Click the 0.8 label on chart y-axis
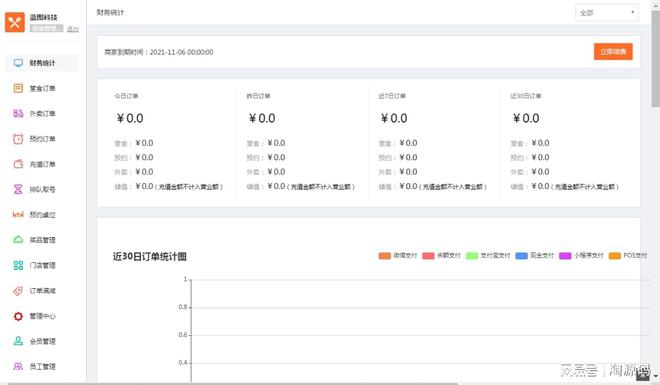 (x=183, y=307)
